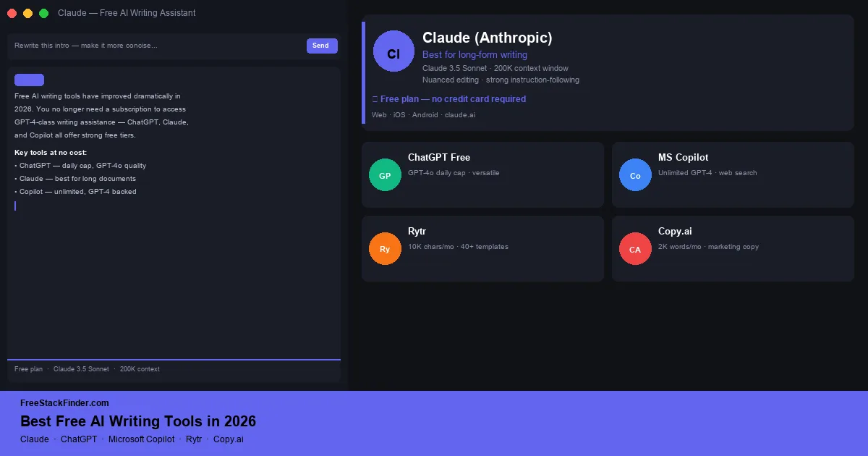Open the Rytr card
The height and width of the screenshot is (456, 868).
click(482, 248)
